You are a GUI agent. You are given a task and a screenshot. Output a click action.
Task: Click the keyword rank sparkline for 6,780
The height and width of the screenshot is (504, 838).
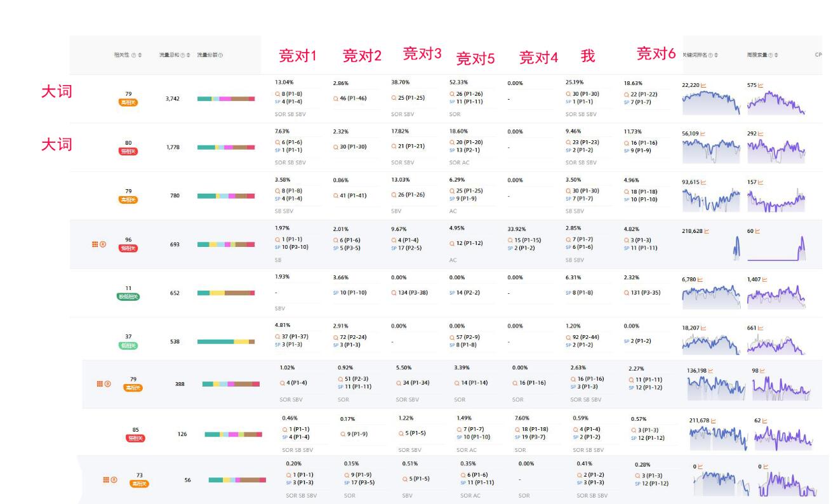(709, 296)
